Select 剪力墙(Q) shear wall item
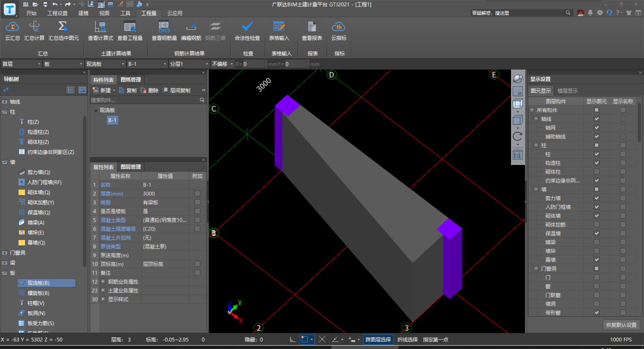Screen dimensions: 644x349 (39, 172)
